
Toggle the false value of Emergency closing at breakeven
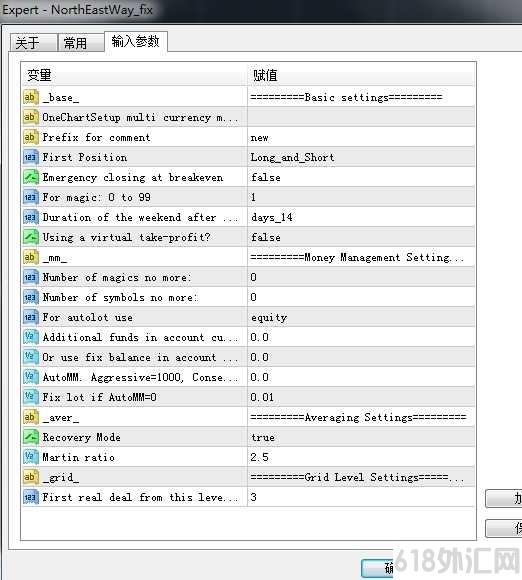pos(361,177)
